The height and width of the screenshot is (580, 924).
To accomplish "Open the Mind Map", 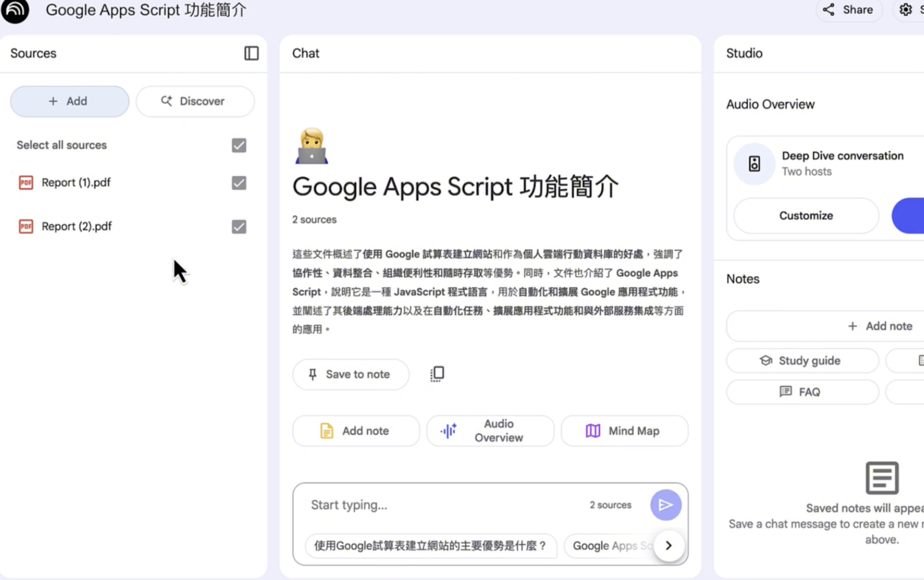I will click(625, 431).
